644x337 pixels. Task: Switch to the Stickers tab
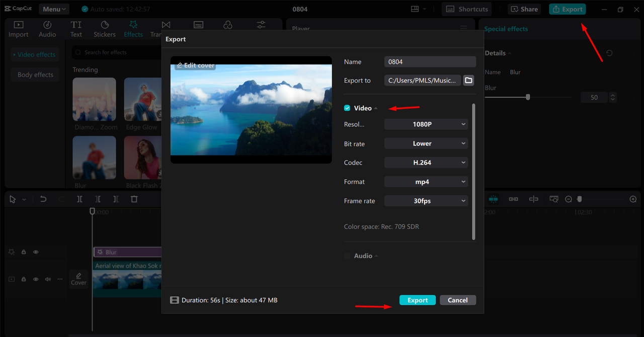105,29
